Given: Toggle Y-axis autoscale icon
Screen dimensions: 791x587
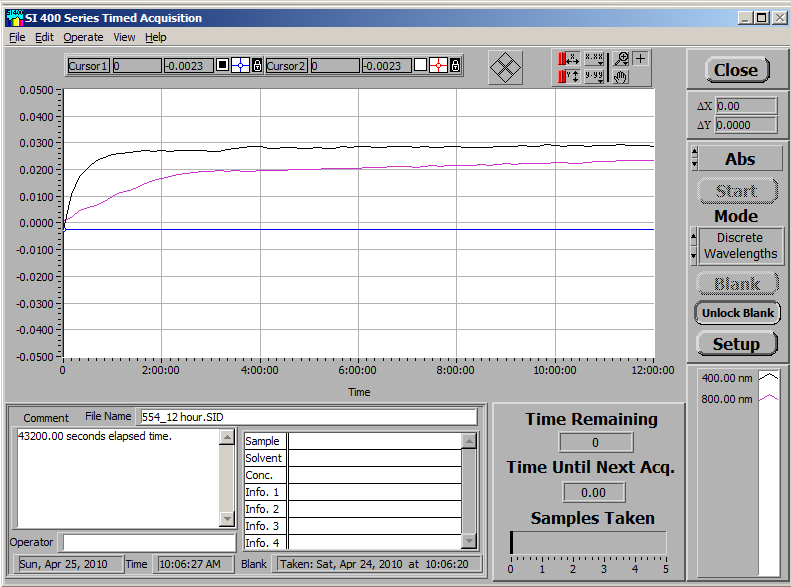Looking at the screenshot, I should [x=570, y=76].
